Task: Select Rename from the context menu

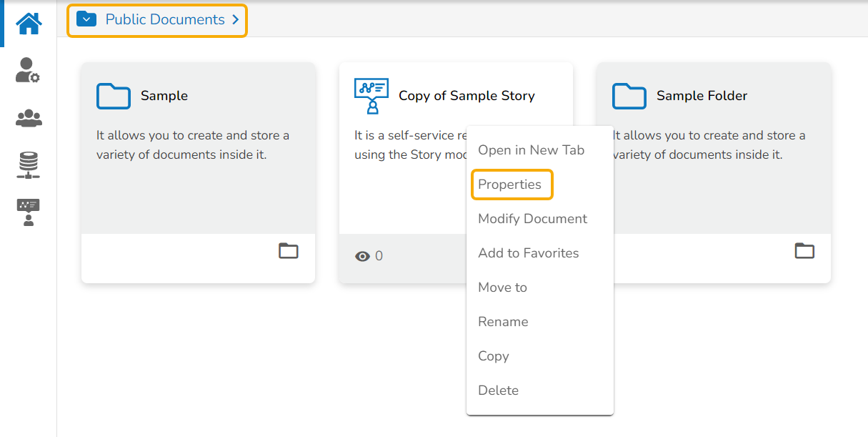Action: pos(503,322)
